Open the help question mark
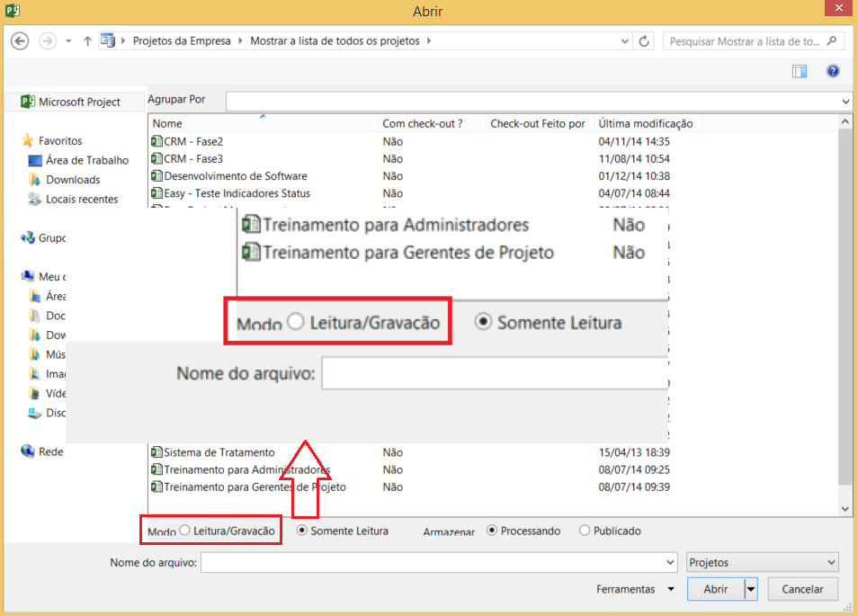 click(833, 70)
